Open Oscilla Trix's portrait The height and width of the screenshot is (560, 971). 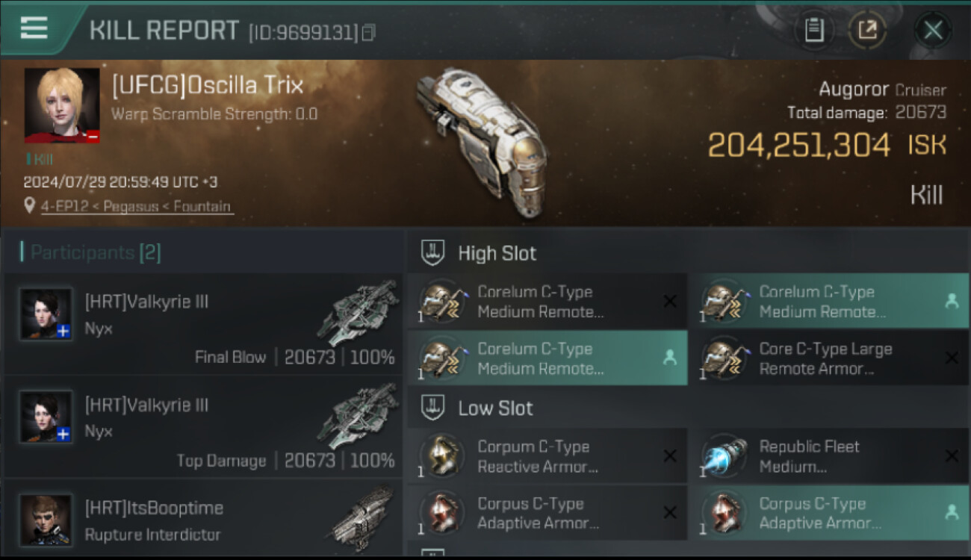62,105
